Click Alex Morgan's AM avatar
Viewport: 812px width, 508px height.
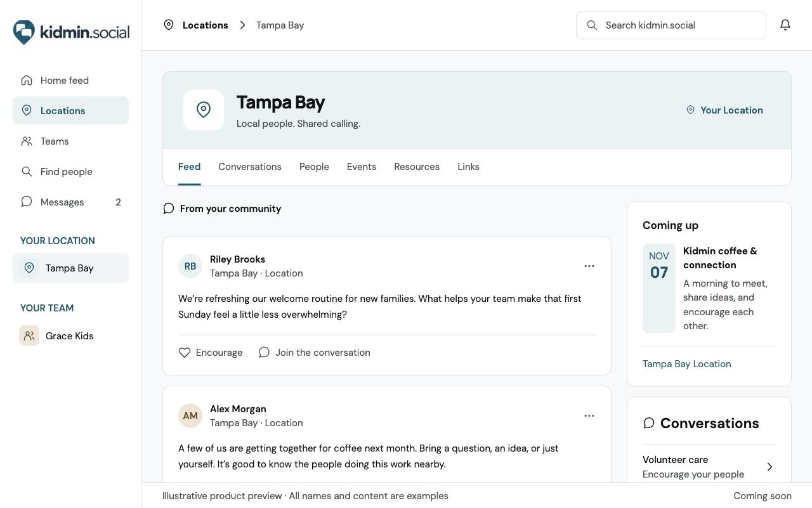coord(190,416)
